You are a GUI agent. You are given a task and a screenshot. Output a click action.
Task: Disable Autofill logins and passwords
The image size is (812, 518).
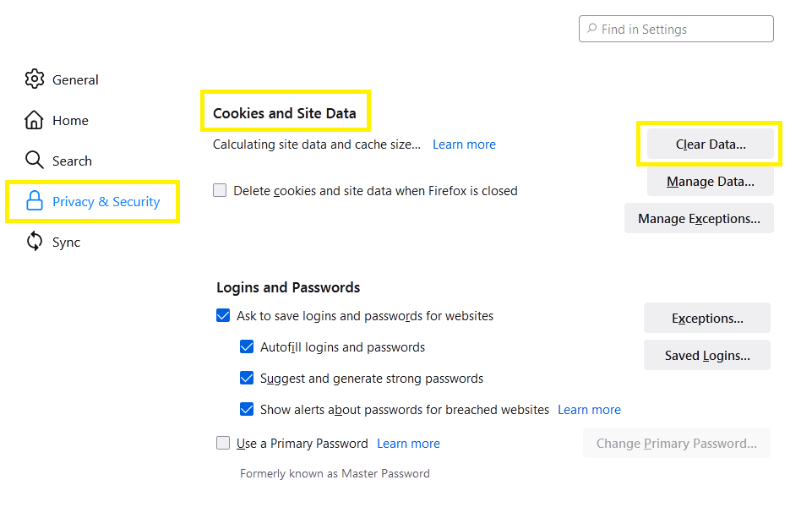(x=247, y=346)
